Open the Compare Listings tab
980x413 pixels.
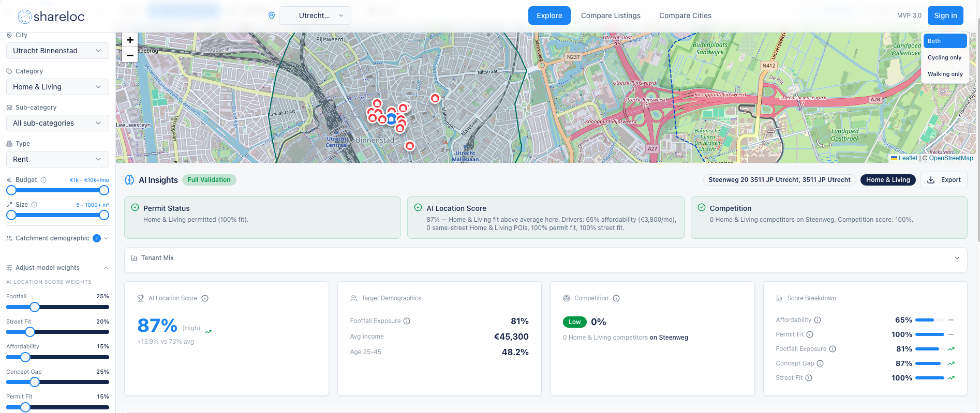611,16
